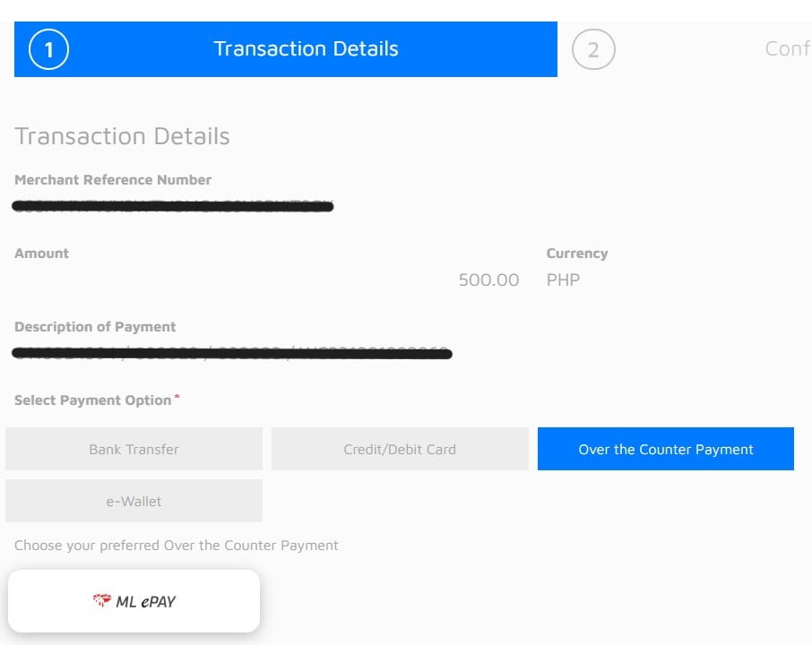The height and width of the screenshot is (645, 812).
Task: Click the ML ePAY diamond logo
Action: tap(102, 600)
